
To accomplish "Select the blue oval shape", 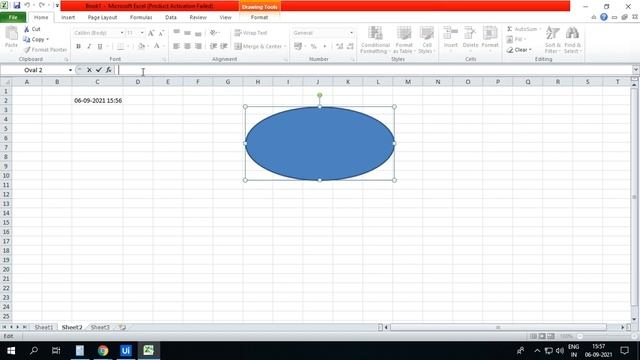I will click(320, 143).
